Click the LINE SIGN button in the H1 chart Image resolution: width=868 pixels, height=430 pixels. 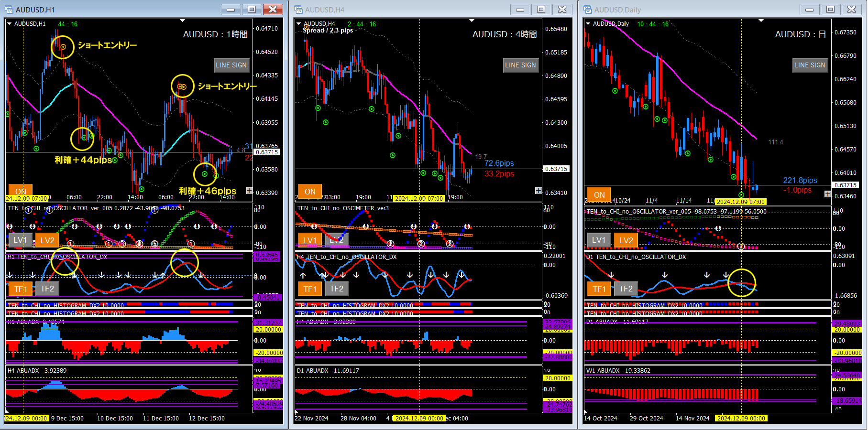click(x=231, y=65)
